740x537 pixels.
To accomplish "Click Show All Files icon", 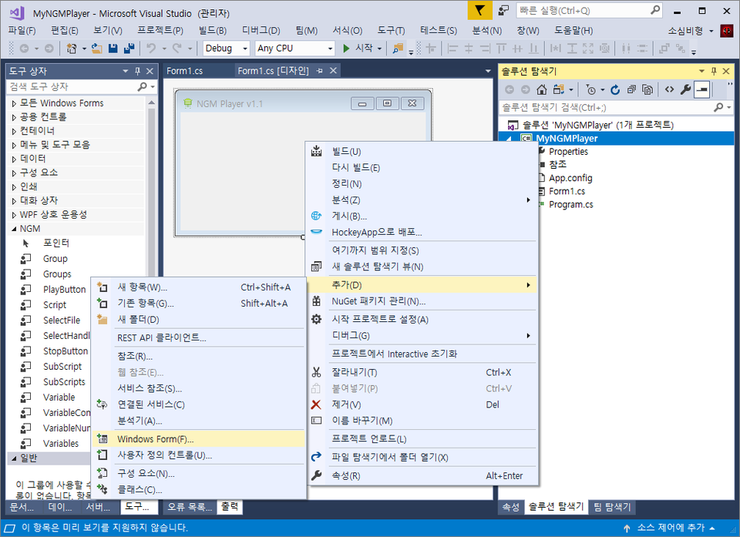I will click(x=648, y=90).
